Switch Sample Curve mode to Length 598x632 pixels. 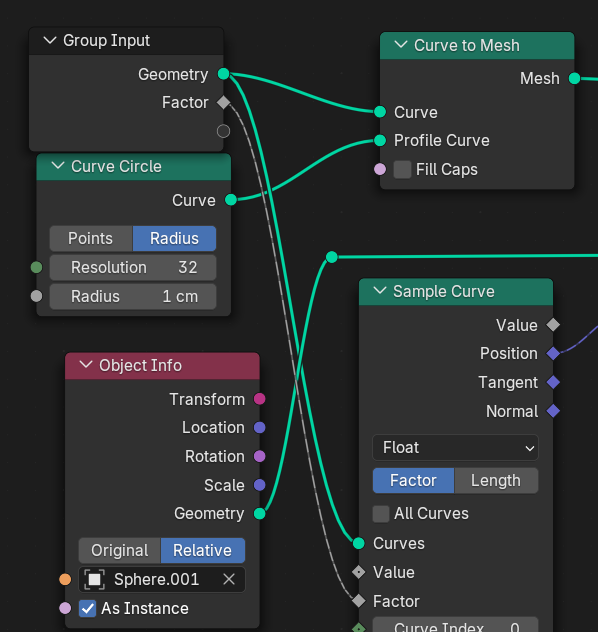click(x=496, y=480)
